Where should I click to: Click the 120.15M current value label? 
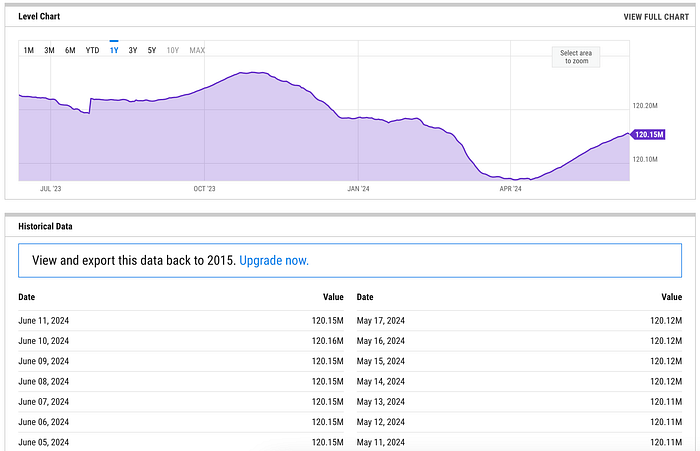pos(650,134)
